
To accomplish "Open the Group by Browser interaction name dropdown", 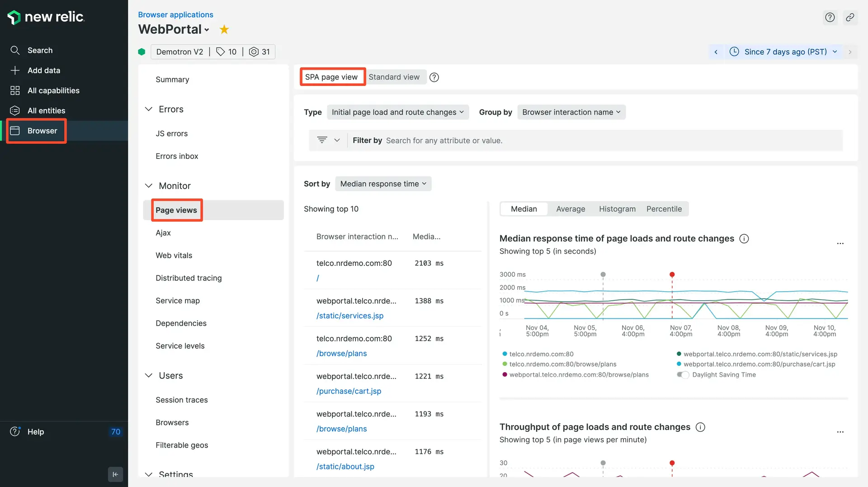I will pos(571,112).
